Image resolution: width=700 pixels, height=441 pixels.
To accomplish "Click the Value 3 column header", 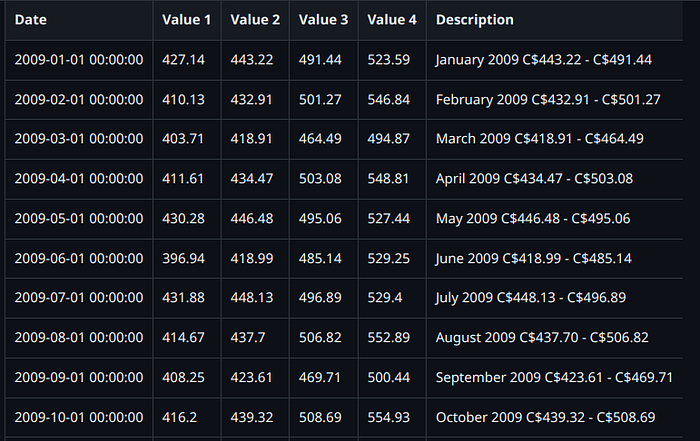I will click(x=323, y=20).
